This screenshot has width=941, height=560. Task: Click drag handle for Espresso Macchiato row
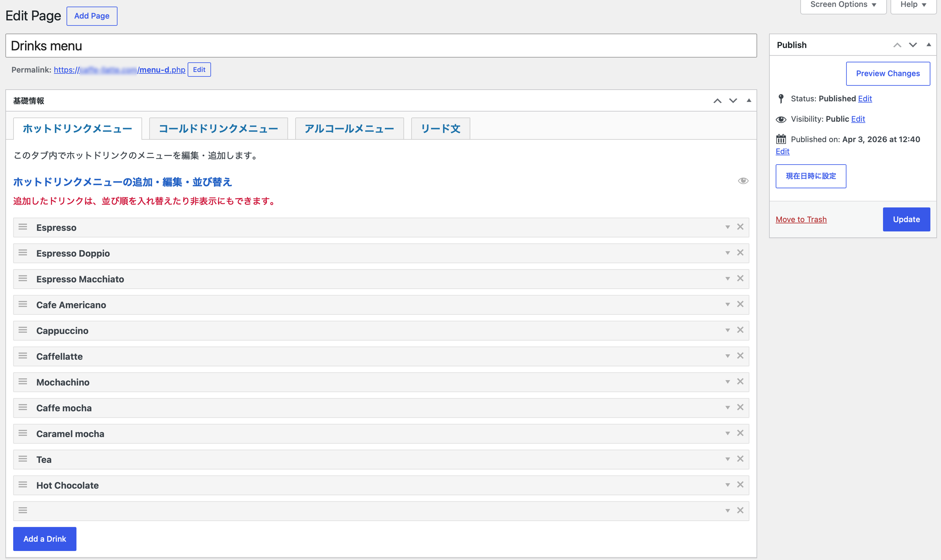[x=23, y=279]
